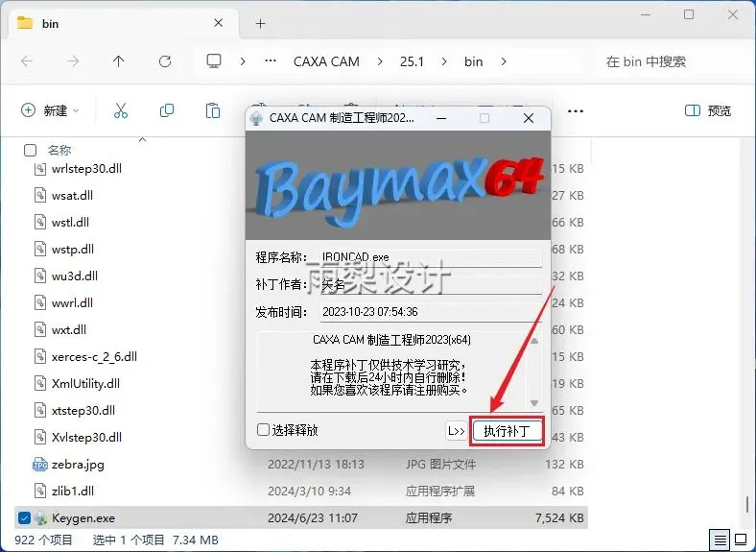756x552 pixels.
Task: Click the sort arrow above 名称 column
Action: click(x=142, y=139)
